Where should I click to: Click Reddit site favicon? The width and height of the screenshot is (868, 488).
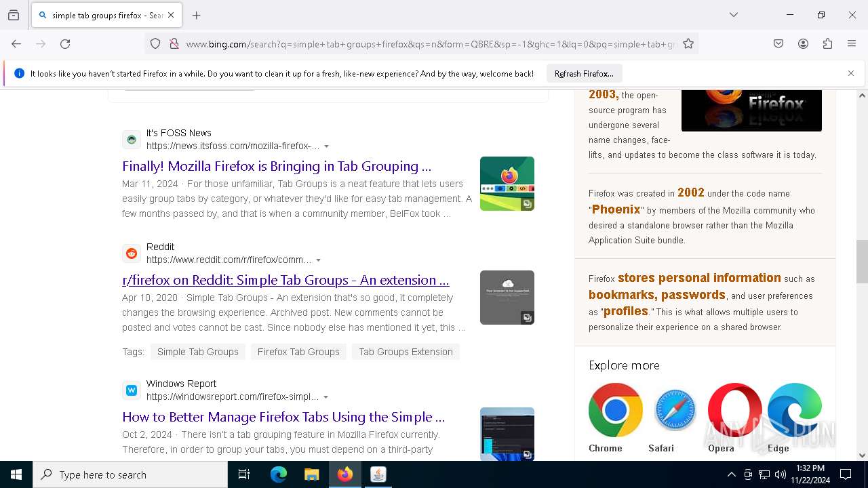tap(132, 253)
